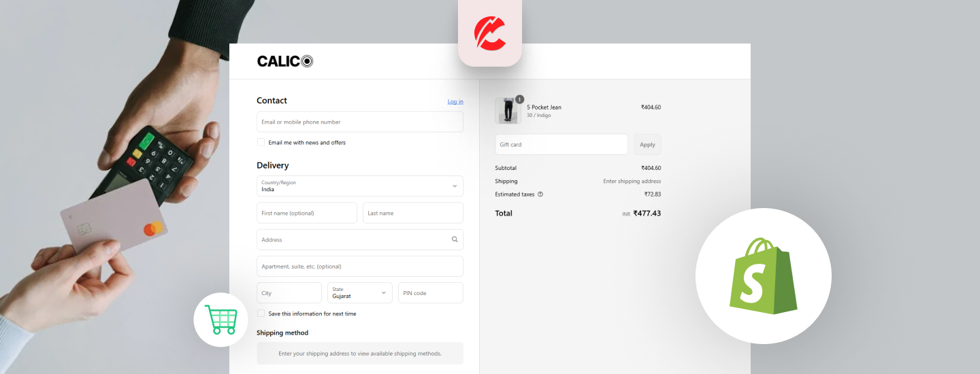Viewport: 980px width, 374px height.
Task: Click the 5 Pocket Jean product name
Action: click(544, 107)
